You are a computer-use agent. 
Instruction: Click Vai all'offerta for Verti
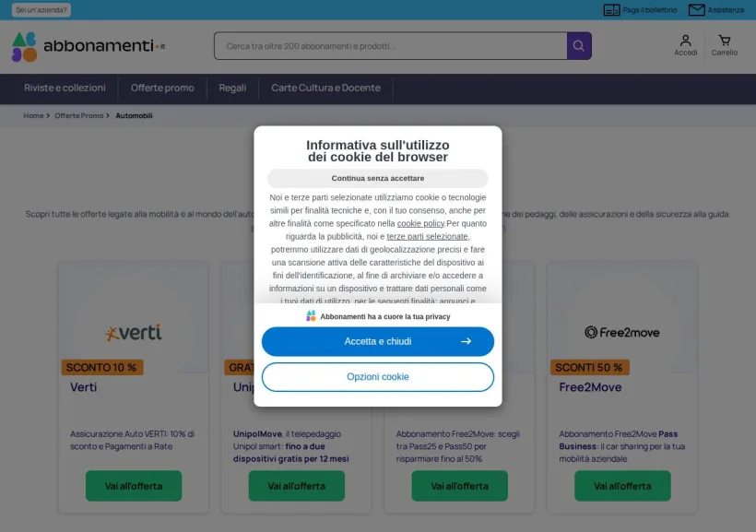pyautogui.click(x=134, y=486)
